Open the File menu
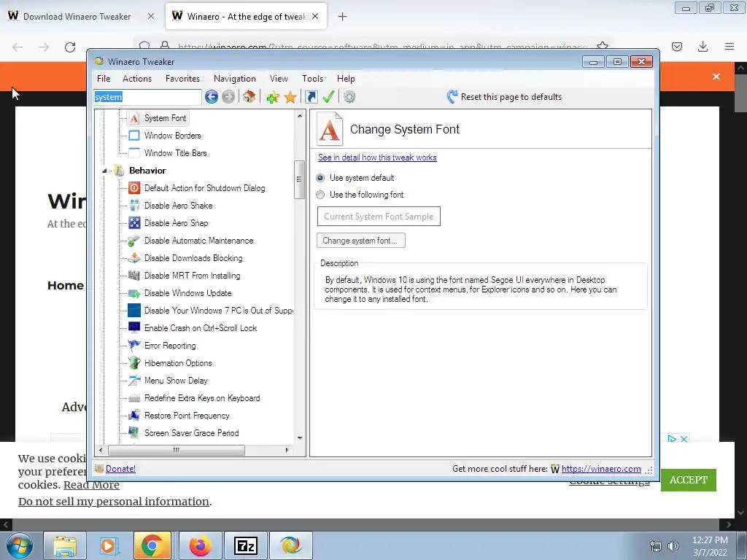The height and width of the screenshot is (560, 747). pos(104,79)
